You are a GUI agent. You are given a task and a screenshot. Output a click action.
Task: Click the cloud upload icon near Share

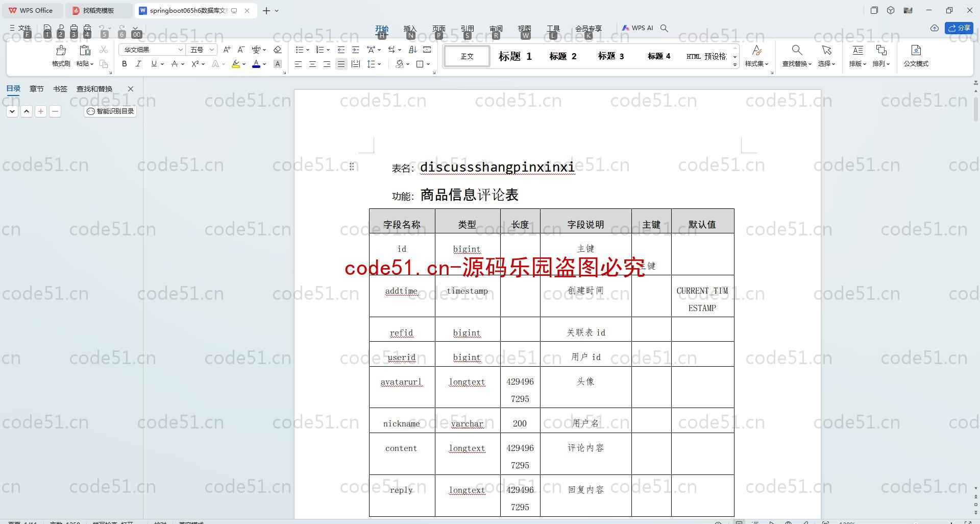coord(935,28)
